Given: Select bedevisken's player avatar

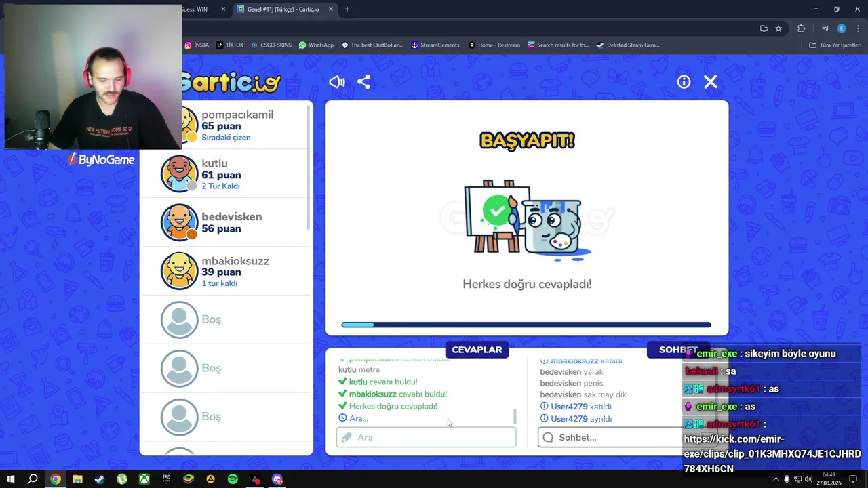Looking at the screenshot, I should (x=179, y=222).
